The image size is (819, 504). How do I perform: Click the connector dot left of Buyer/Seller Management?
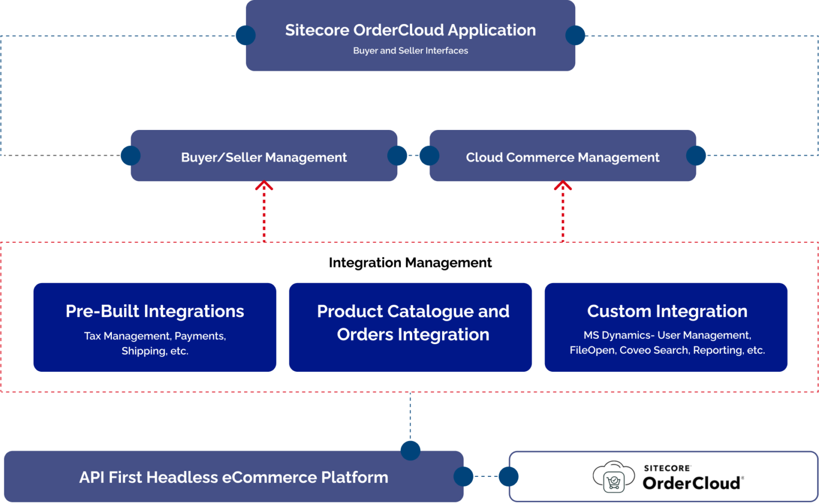pyautogui.click(x=130, y=156)
